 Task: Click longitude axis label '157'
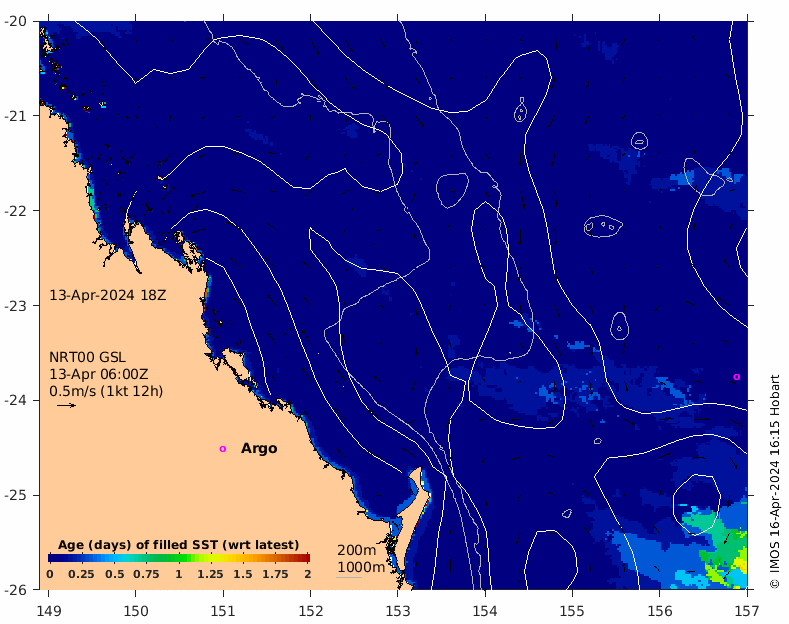[x=747, y=611]
